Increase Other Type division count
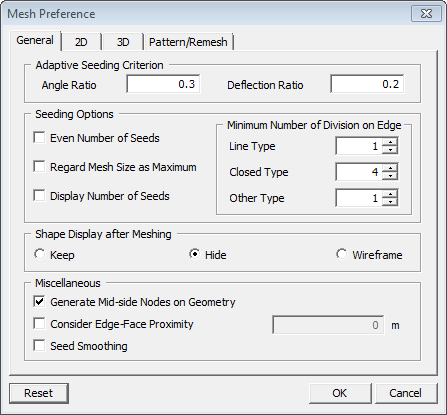 coord(390,194)
